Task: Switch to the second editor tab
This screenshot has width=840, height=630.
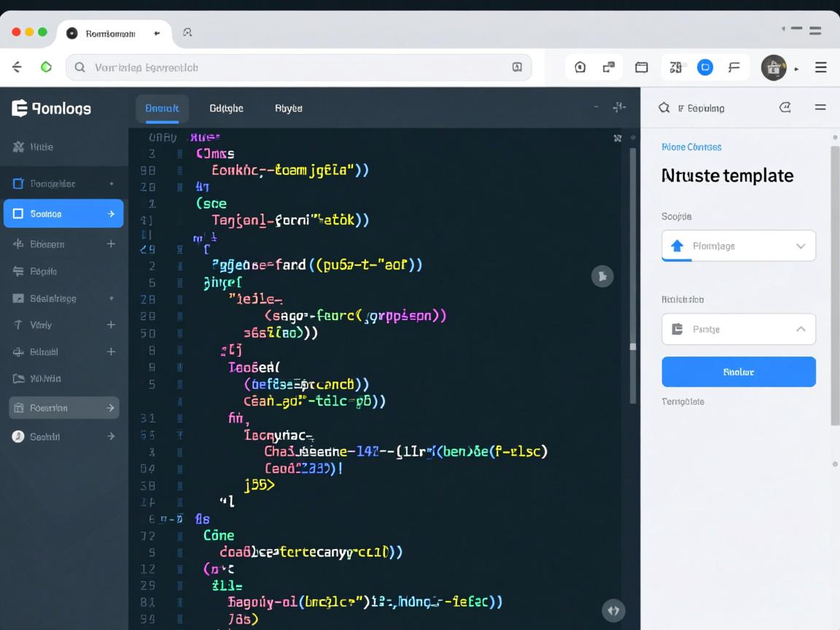Action: click(x=226, y=108)
